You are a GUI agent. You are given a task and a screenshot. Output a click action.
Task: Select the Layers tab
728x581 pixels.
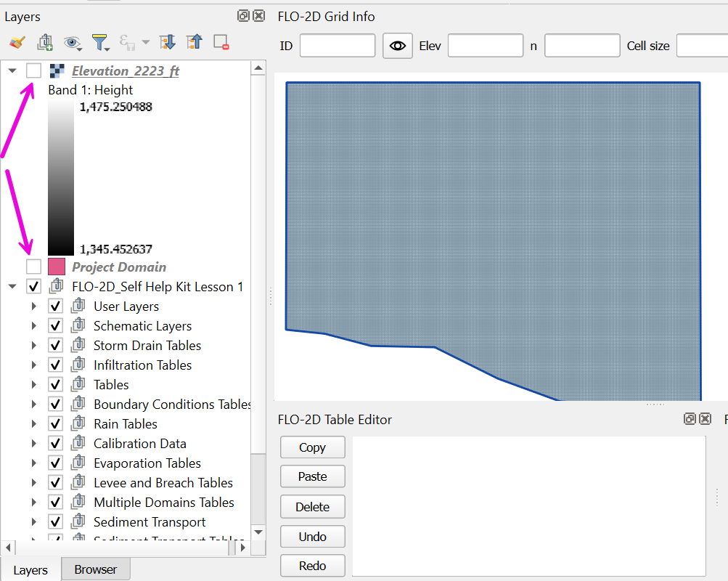[x=30, y=570]
